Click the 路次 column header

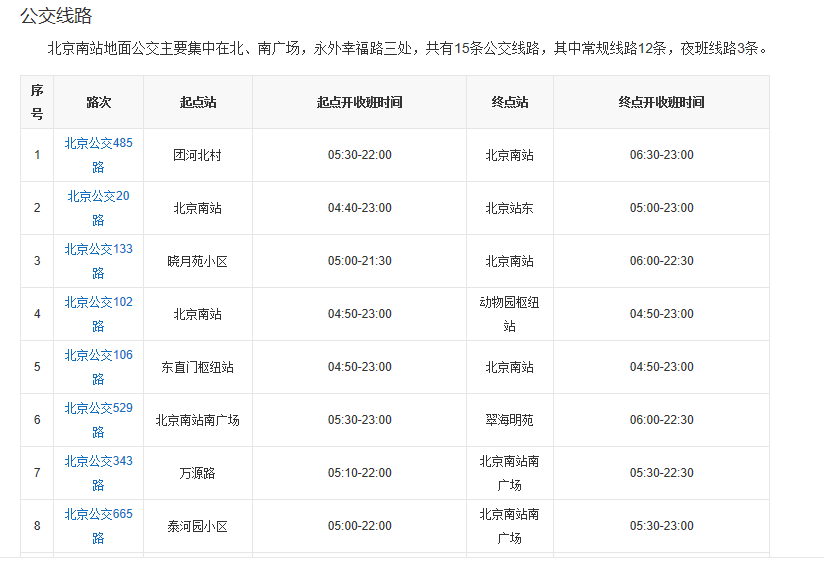pos(98,102)
